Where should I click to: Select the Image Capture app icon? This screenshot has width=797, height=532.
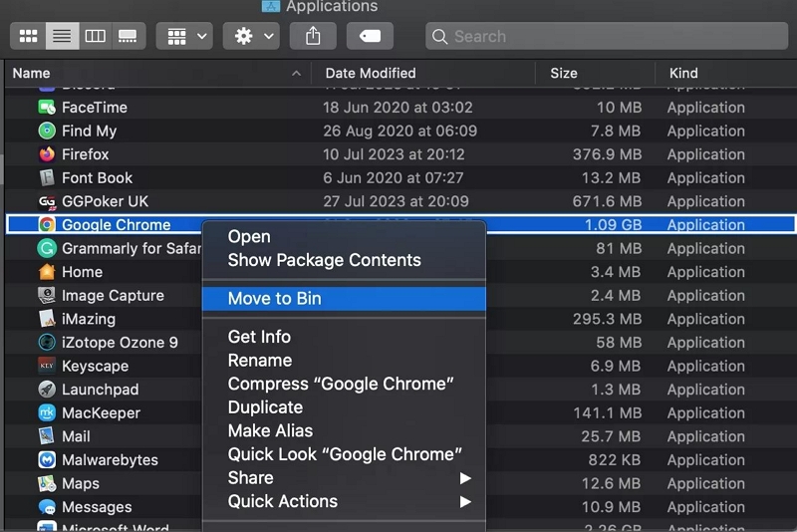[x=47, y=295]
